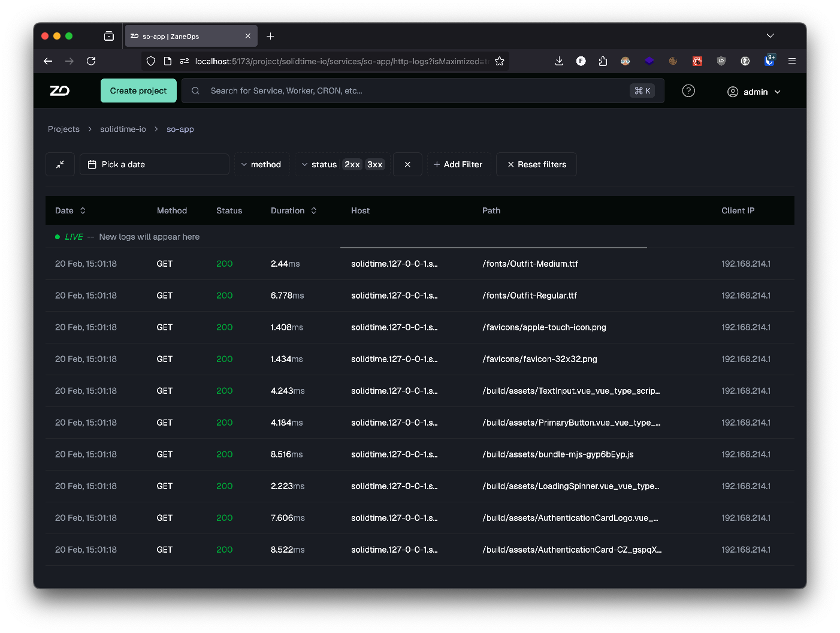The image size is (840, 633).
Task: Open the admin account dropdown
Action: coord(754,92)
